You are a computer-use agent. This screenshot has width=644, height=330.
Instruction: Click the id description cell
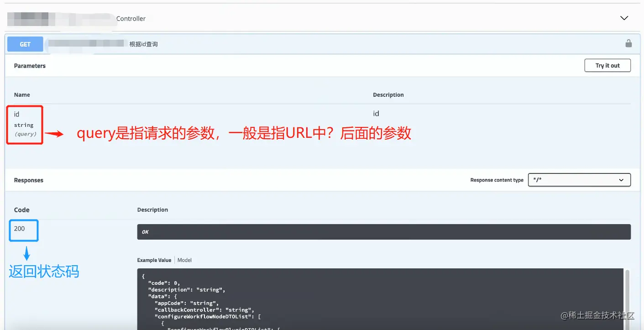coord(376,114)
